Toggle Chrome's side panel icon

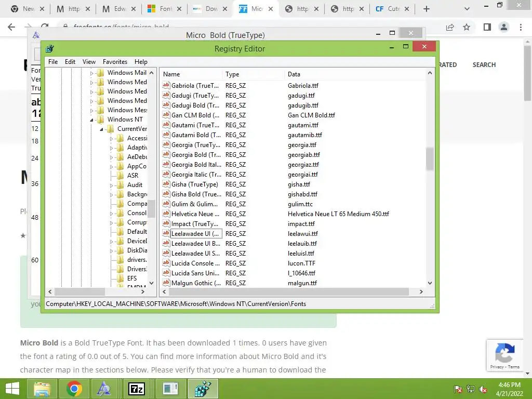[x=487, y=27]
